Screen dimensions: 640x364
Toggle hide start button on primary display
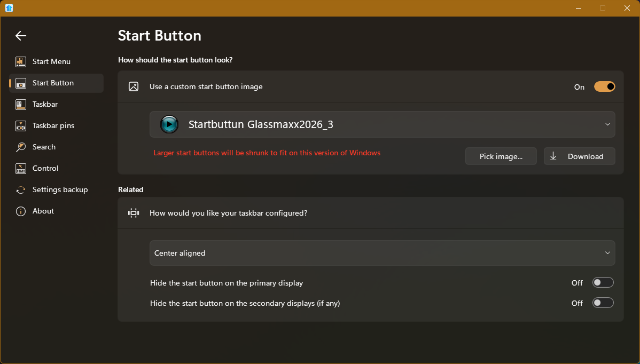603,282
